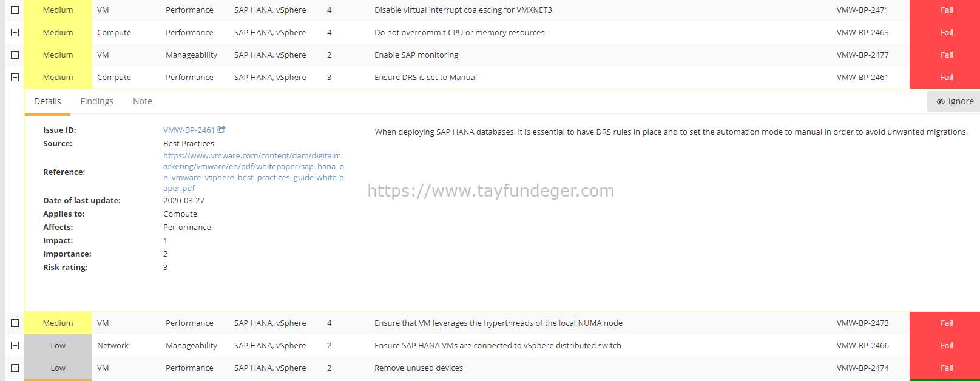Expand the Enable SAP monitoring row
Screen dimensions: 980x381
click(x=15, y=55)
